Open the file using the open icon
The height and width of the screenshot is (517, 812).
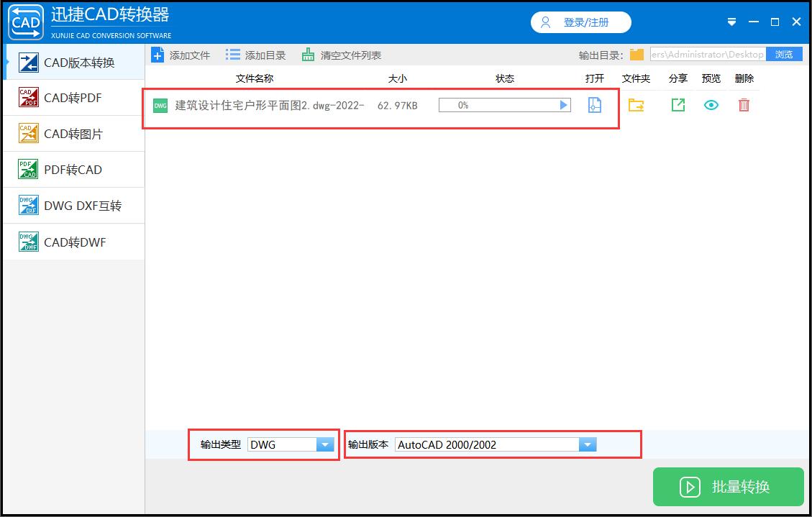pyautogui.click(x=594, y=105)
